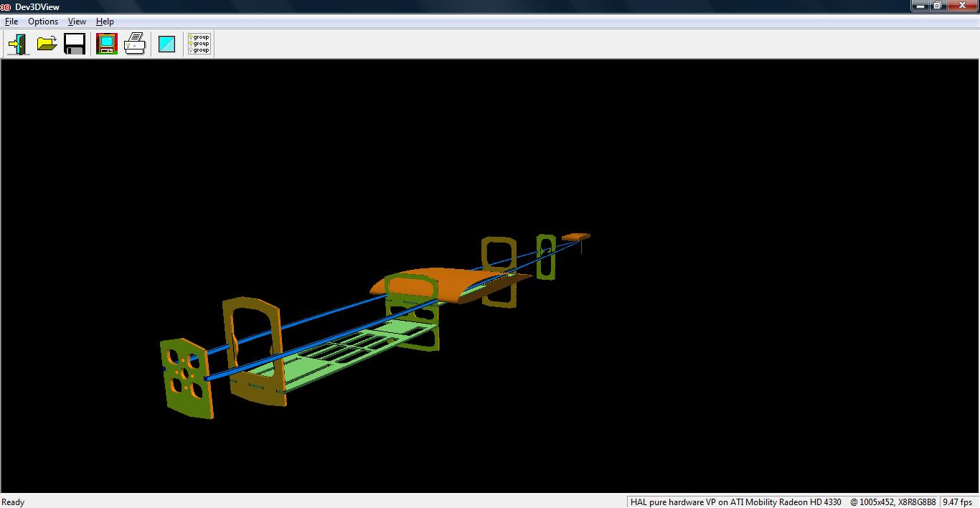Print the view with the printer icon
This screenshot has width=980, height=508.
coord(135,44)
